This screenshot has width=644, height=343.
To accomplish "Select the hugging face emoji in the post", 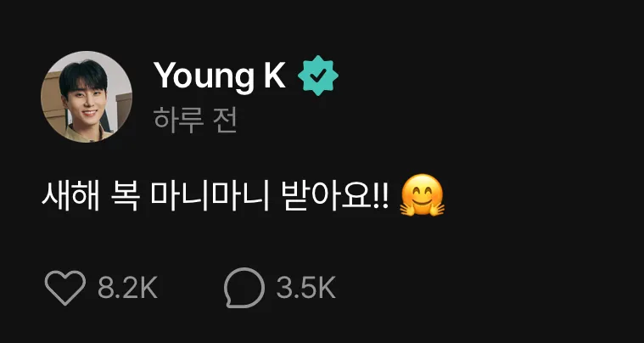I will point(422,195).
